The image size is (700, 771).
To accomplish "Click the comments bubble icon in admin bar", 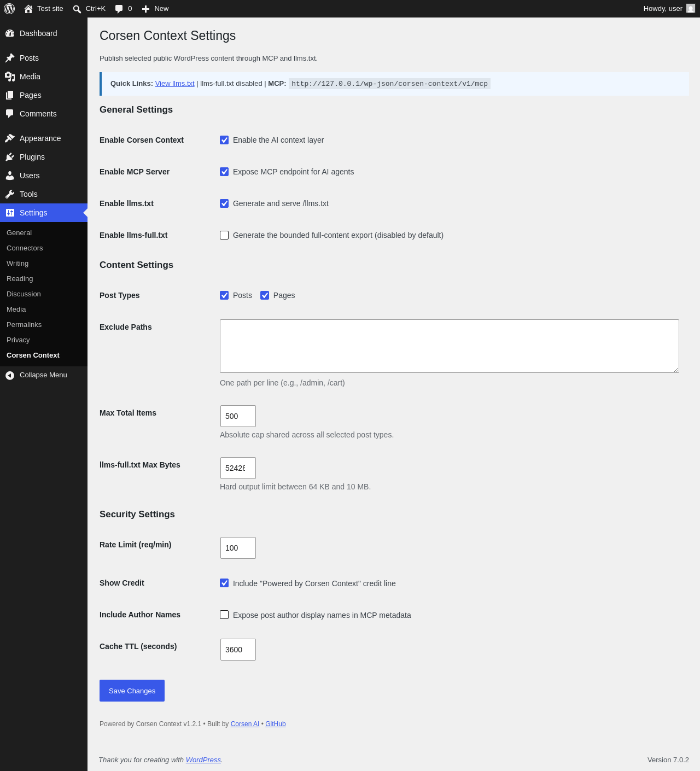I will (119, 9).
